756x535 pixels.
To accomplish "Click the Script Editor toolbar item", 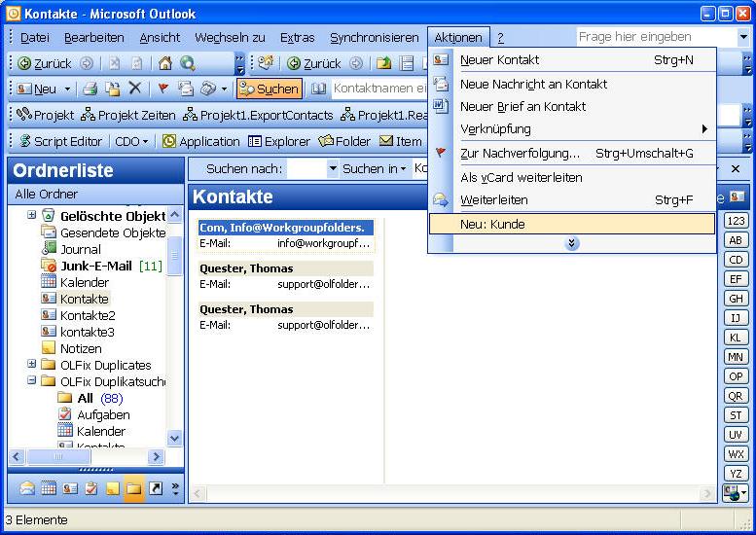I will pos(60,141).
